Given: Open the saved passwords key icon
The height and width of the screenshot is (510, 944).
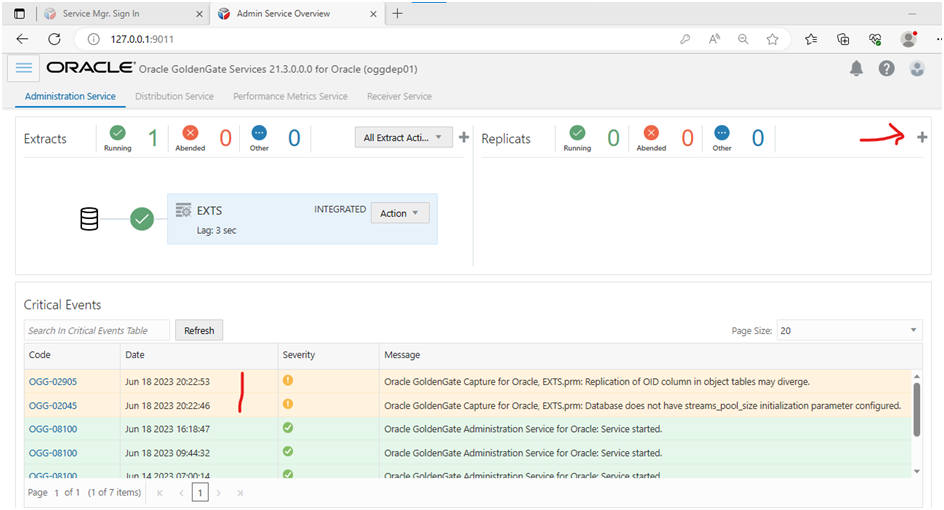Looking at the screenshot, I should click(685, 39).
